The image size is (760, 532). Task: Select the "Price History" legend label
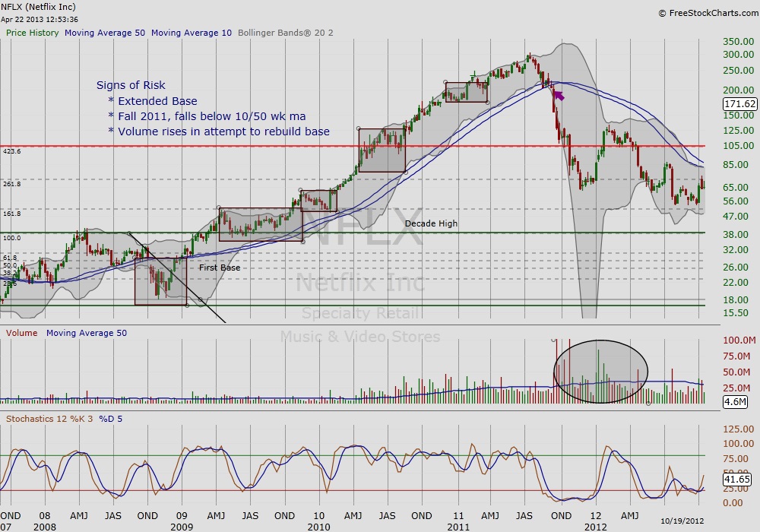[x=33, y=33]
